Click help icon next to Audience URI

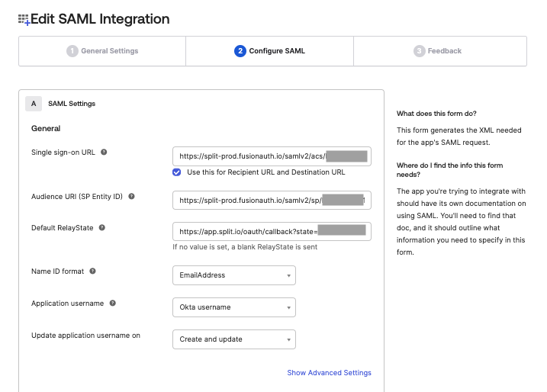tap(131, 196)
